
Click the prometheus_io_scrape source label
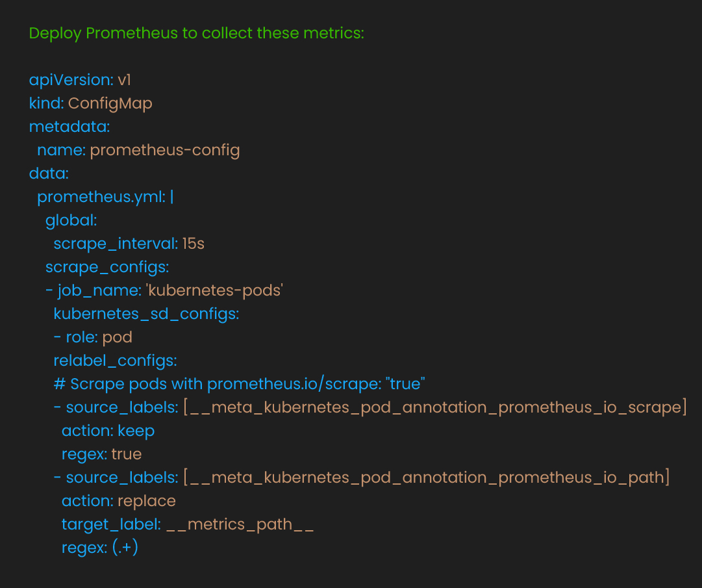point(435,407)
